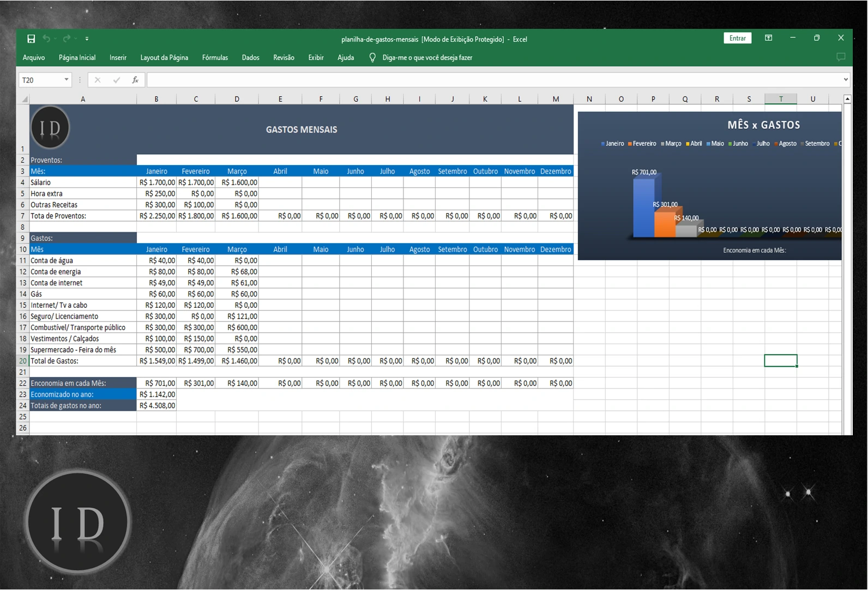Click the vertical scrollbar up arrow
The width and height of the screenshot is (868, 590).
(x=847, y=99)
